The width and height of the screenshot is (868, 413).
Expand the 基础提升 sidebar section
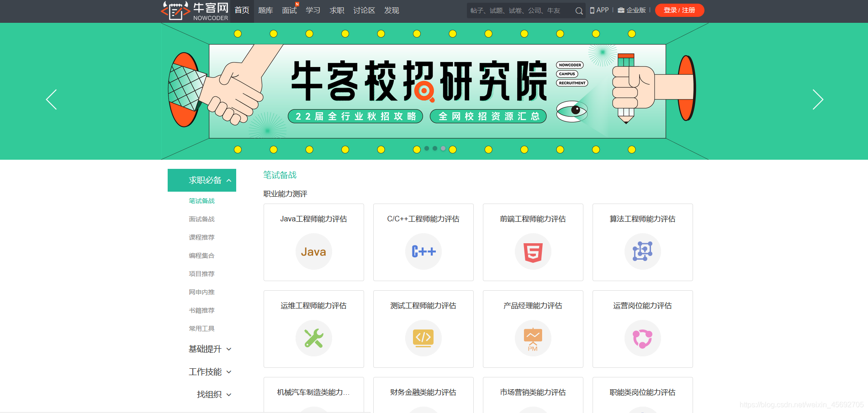click(210, 349)
